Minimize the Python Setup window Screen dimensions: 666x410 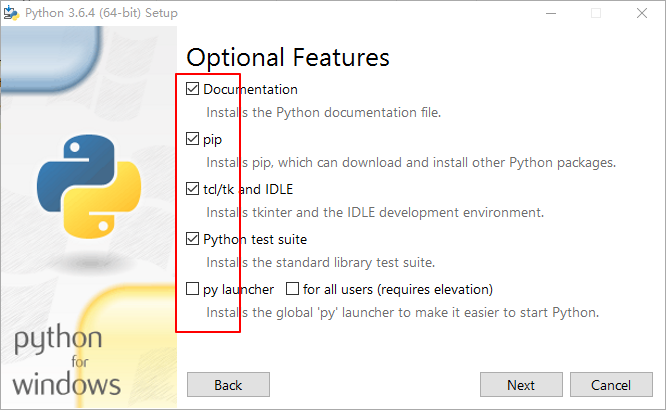tap(551, 13)
